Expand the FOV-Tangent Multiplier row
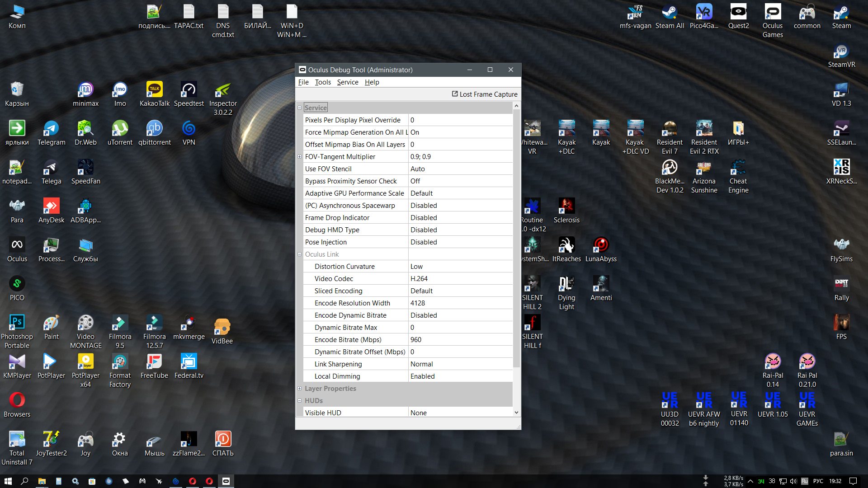The image size is (868, 488). click(x=299, y=156)
